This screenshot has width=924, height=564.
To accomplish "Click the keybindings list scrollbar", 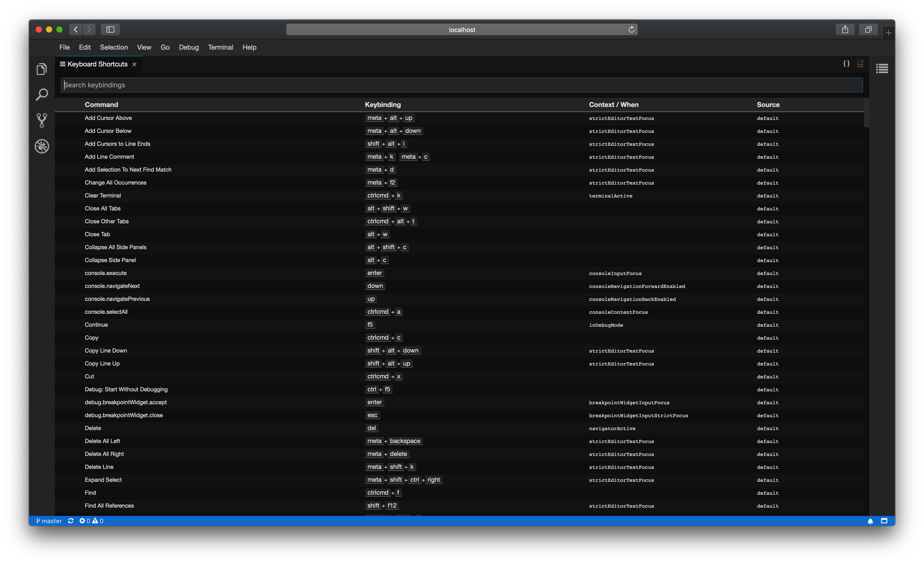I will point(866,113).
